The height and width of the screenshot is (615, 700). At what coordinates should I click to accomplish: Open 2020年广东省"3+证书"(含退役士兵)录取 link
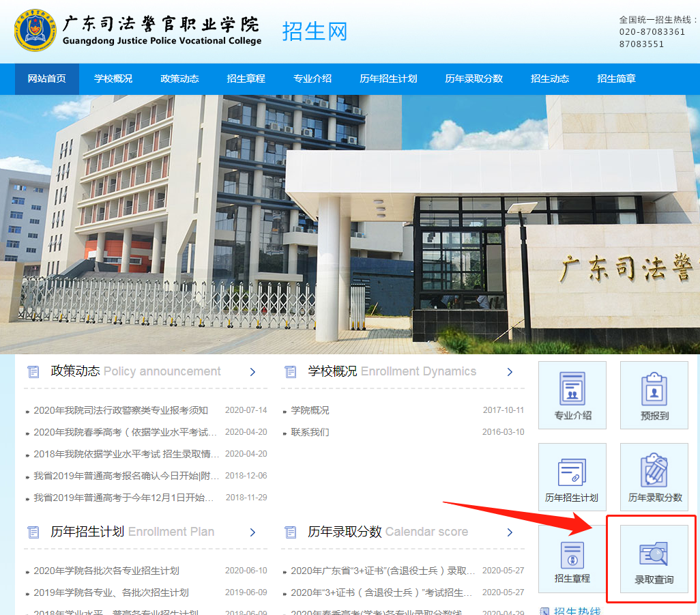coord(383,571)
